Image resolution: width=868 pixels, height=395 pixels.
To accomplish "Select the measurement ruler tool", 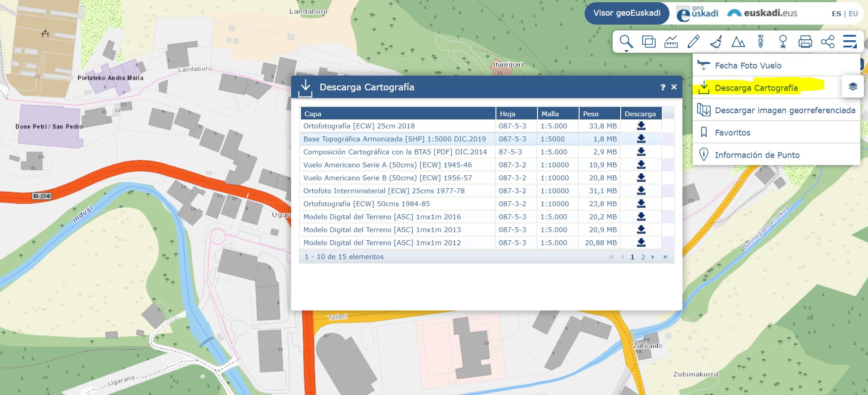I will coord(671,42).
